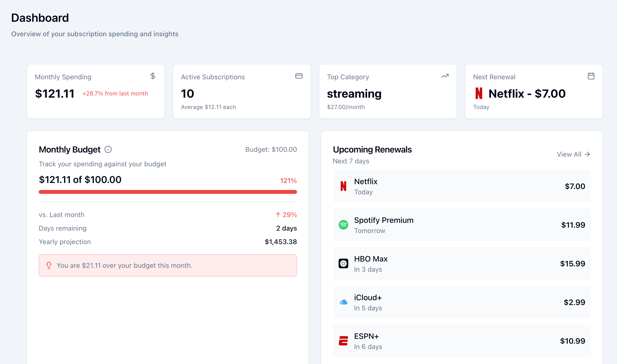
Task: Click the Dashboard page title
Action: point(40,17)
